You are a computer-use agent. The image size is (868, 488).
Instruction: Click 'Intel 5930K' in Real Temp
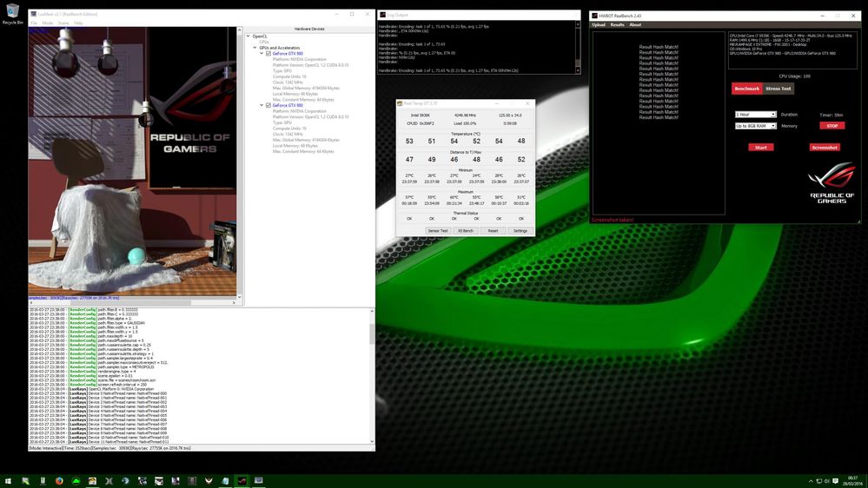(x=421, y=115)
